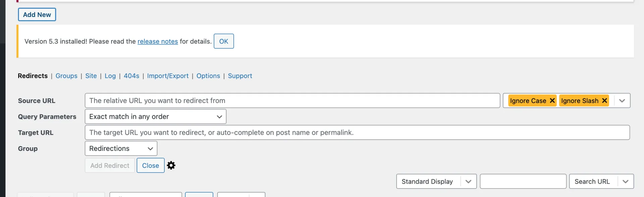Open the Options tab
Image resolution: width=644 pixels, height=197 pixels.
point(208,76)
